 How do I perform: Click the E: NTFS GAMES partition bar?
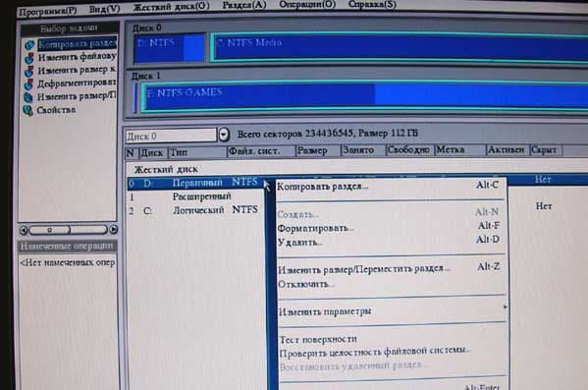pyautogui.click(x=364, y=96)
